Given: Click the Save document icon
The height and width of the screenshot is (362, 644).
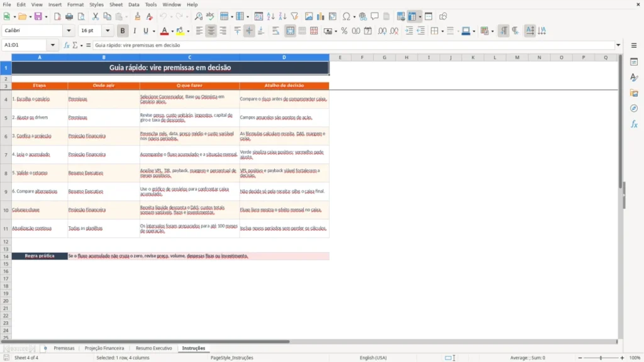Looking at the screenshot, I should click(x=38, y=16).
